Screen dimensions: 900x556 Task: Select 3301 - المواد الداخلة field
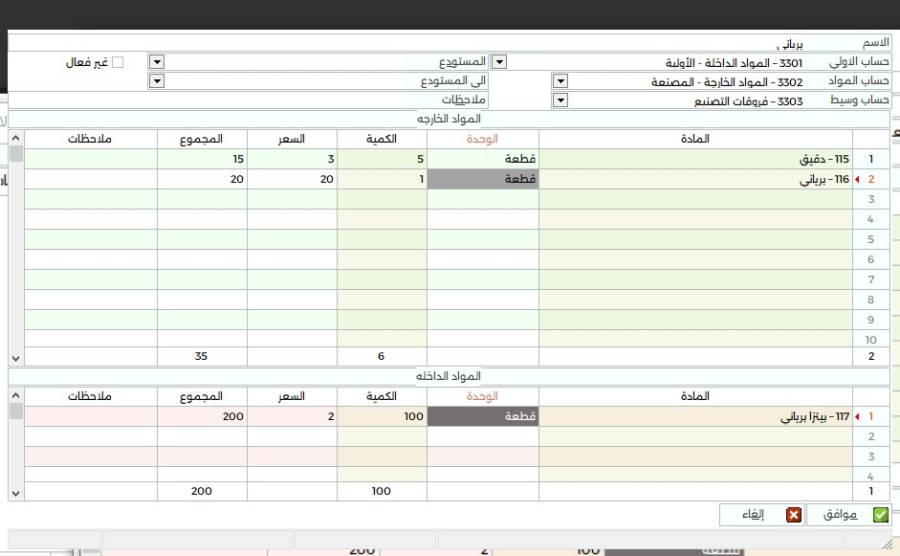[x=656, y=62]
